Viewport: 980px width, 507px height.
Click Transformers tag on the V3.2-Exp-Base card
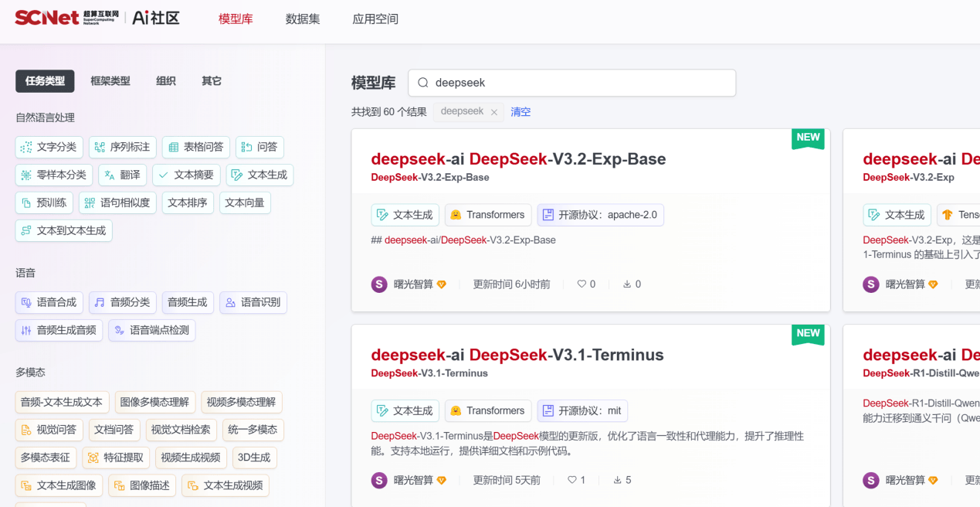tap(487, 215)
